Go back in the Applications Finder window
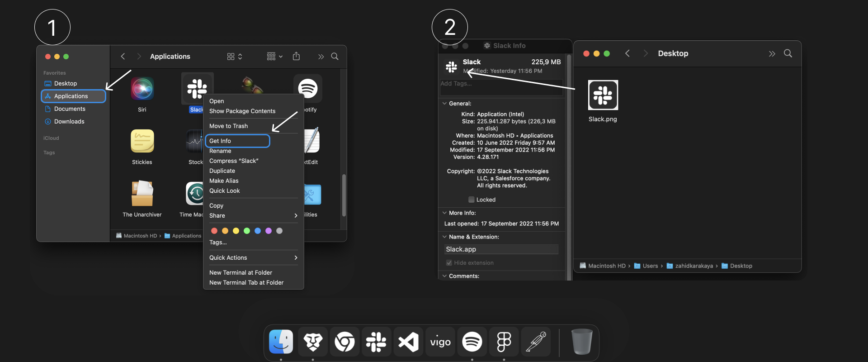This screenshot has width=868, height=362. point(123,56)
